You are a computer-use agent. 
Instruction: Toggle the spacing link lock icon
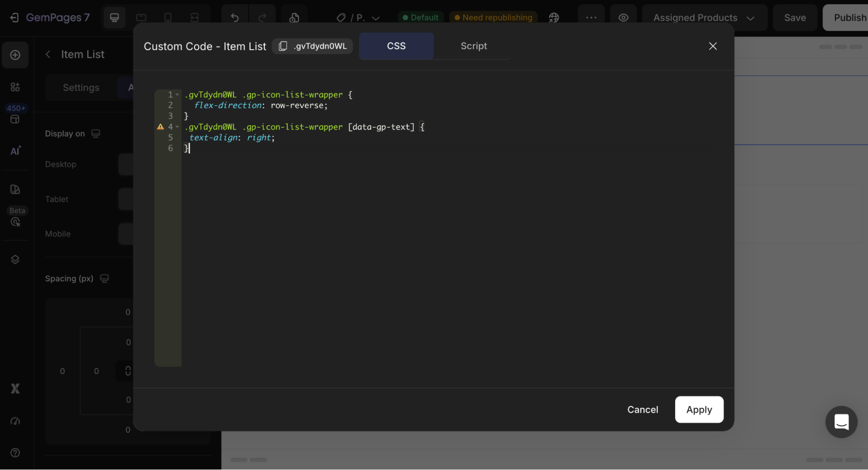point(128,371)
